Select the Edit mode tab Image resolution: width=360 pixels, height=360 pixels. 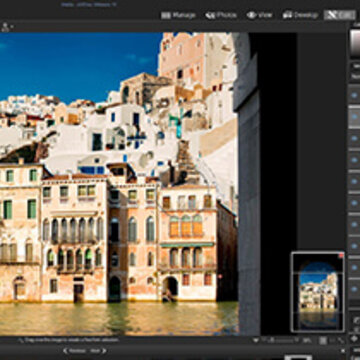(x=339, y=15)
